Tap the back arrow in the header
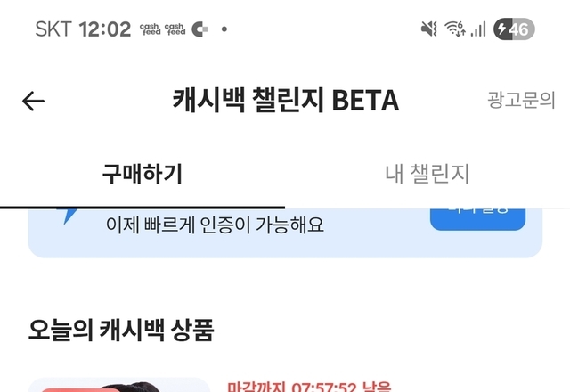 (33, 101)
